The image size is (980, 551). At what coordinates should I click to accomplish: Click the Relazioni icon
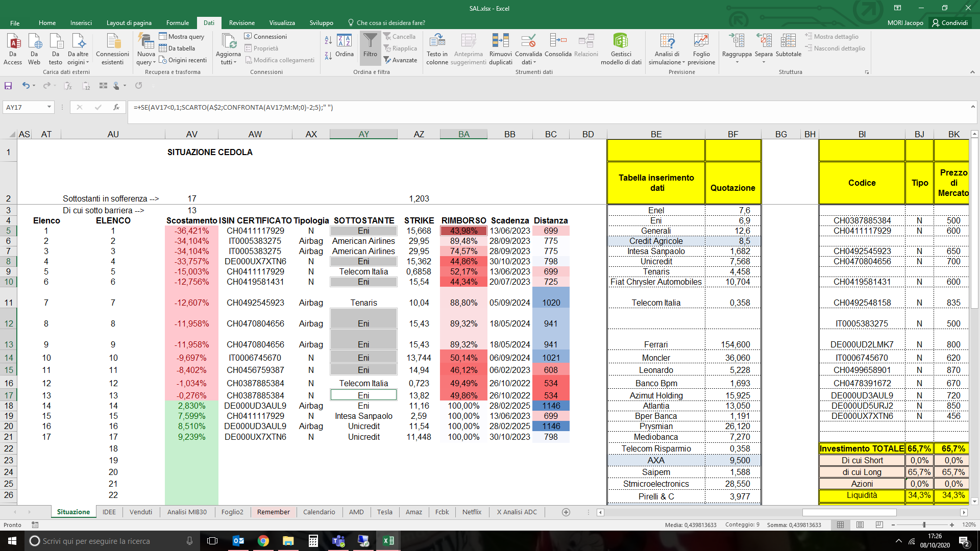pos(586,41)
